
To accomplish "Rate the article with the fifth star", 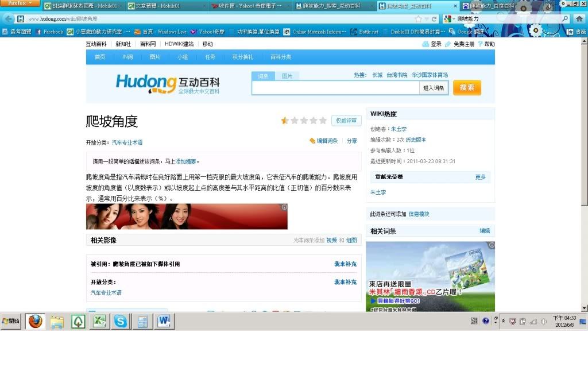I will [323, 121].
